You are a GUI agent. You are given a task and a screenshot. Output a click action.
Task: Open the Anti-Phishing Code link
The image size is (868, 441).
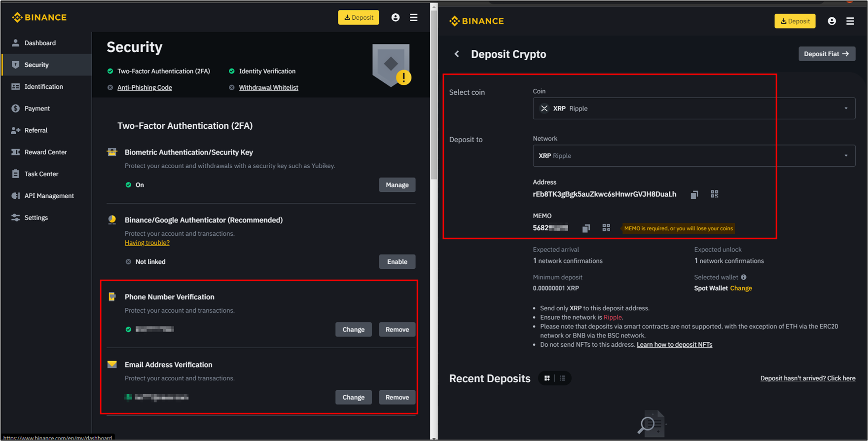(145, 88)
